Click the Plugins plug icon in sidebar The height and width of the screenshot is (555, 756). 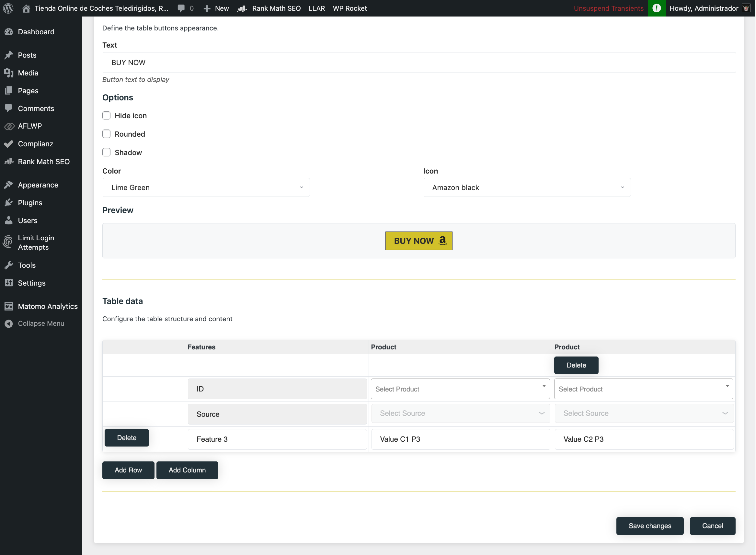click(9, 203)
